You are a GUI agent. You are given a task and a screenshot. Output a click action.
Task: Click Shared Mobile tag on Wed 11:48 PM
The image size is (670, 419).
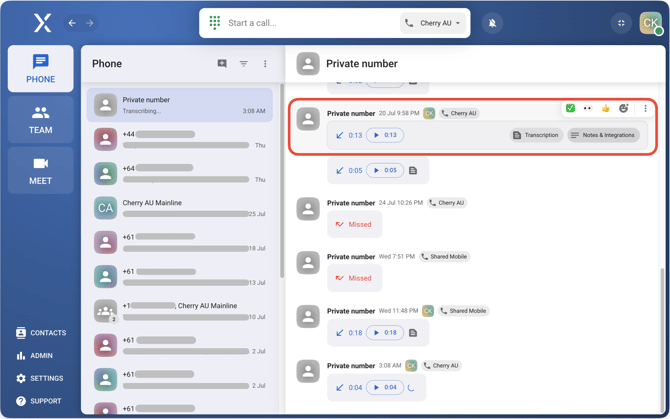(463, 311)
